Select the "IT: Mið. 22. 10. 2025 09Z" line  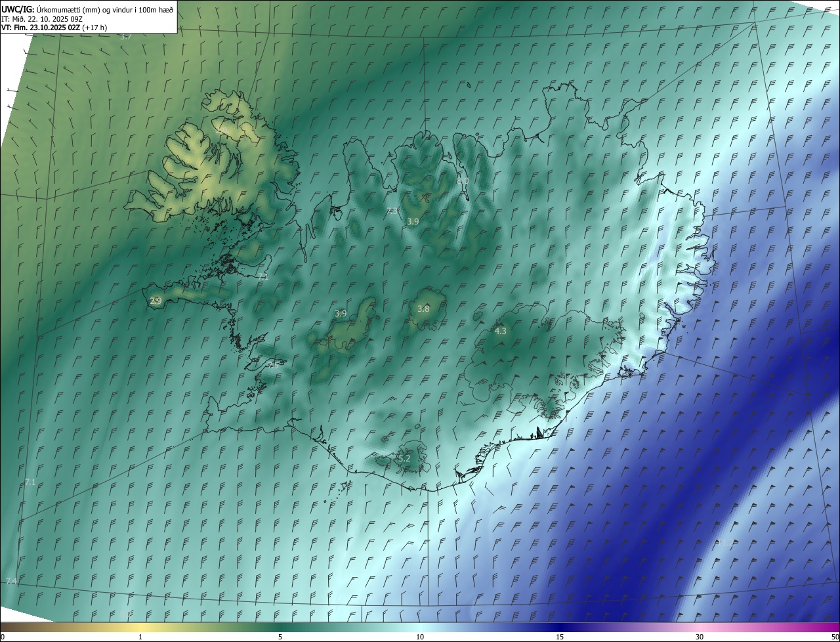[42, 18]
